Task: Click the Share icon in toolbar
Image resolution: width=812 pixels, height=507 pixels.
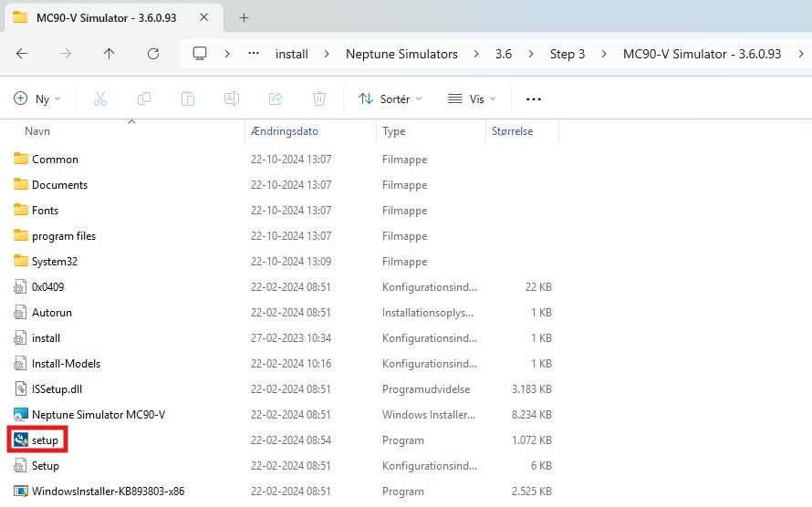Action: tap(276, 98)
